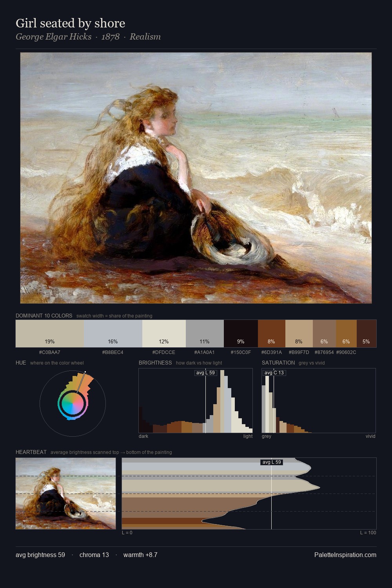392x588 pixels.
Task: Click the HUE section heading
Action: pos(21,363)
